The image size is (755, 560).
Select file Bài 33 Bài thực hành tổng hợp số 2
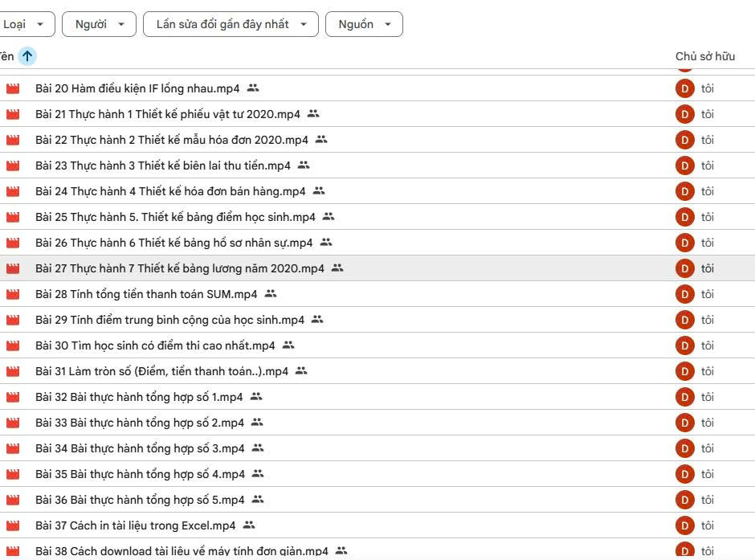140,423
